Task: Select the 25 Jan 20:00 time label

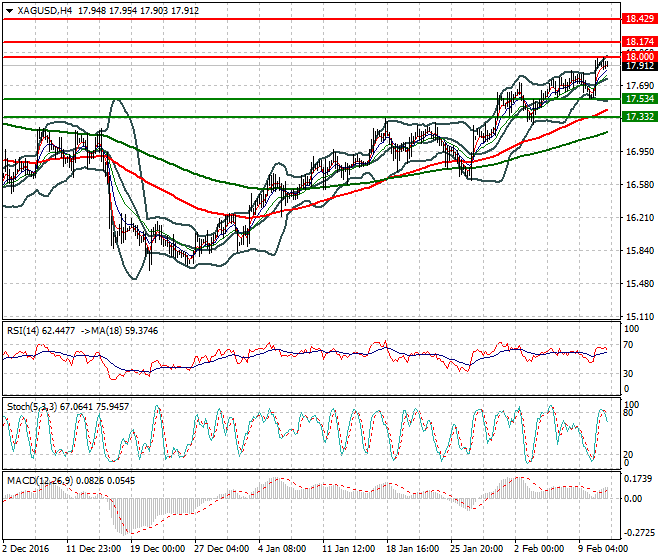Action: (476, 549)
